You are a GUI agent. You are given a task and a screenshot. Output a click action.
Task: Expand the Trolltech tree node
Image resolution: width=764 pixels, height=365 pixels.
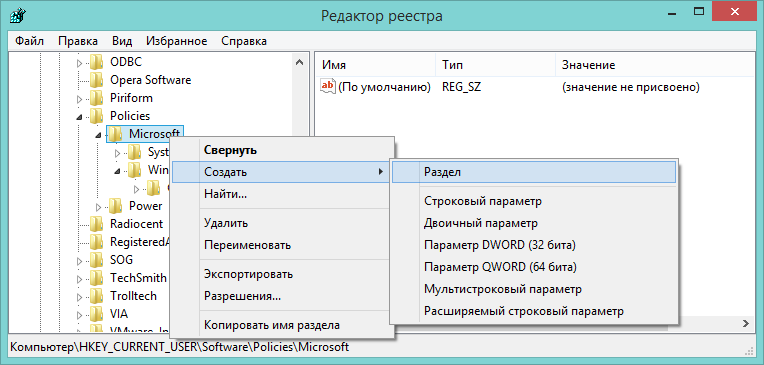[80, 296]
